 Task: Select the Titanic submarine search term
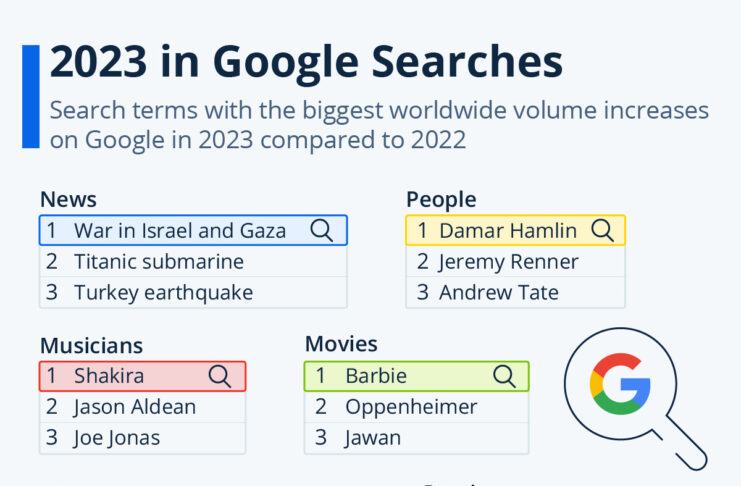click(158, 262)
